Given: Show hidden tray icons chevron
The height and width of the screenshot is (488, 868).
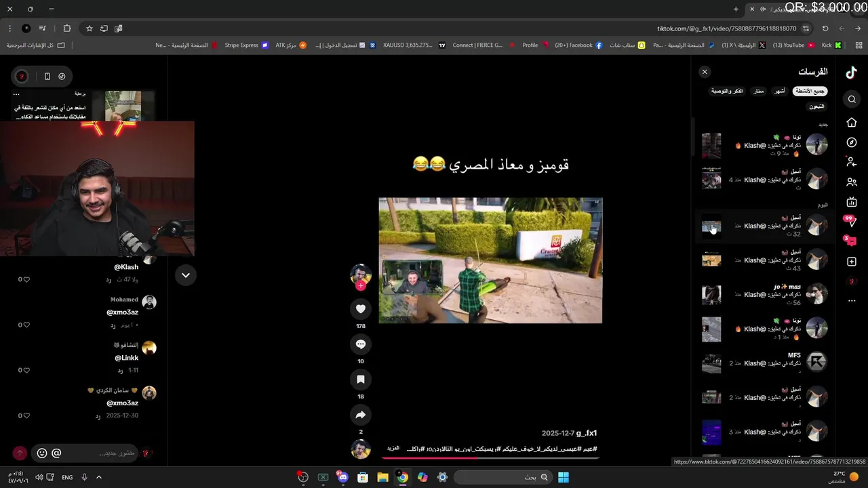Looking at the screenshot, I should click(x=98, y=477).
